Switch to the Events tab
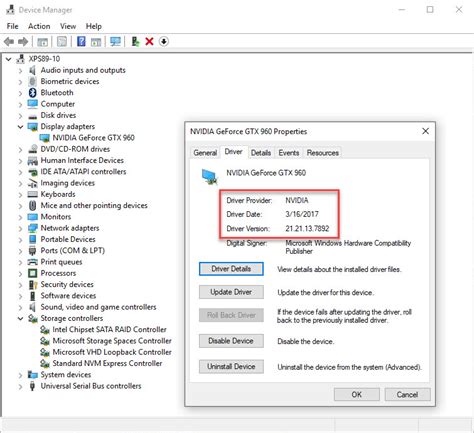The image size is (474, 433). (x=289, y=153)
